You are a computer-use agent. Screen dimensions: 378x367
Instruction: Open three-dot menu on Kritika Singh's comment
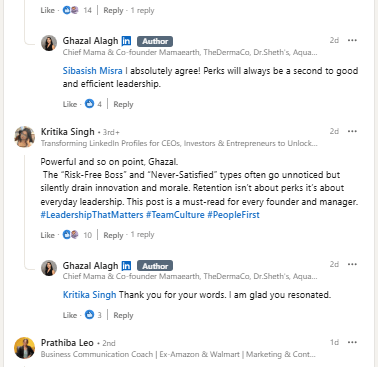pos(352,131)
